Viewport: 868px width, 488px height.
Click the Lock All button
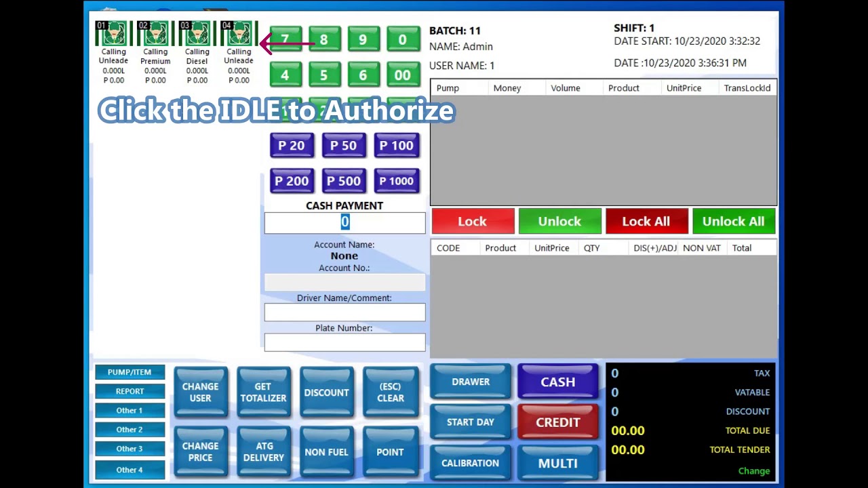tap(646, 222)
